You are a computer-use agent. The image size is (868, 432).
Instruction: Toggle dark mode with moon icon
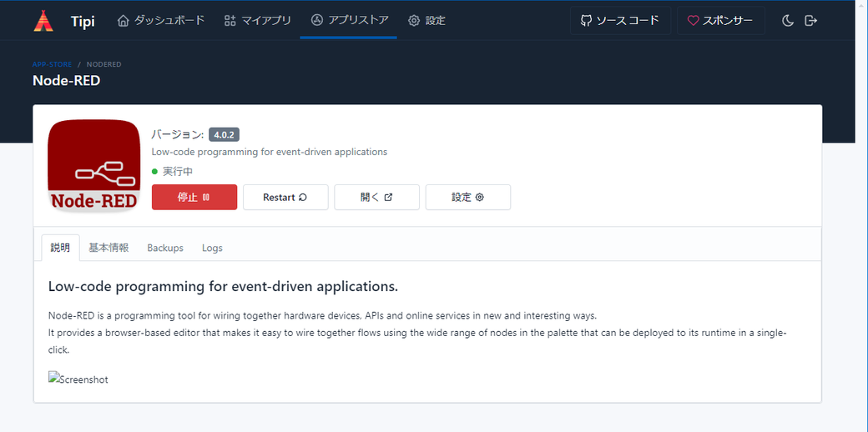(x=787, y=21)
